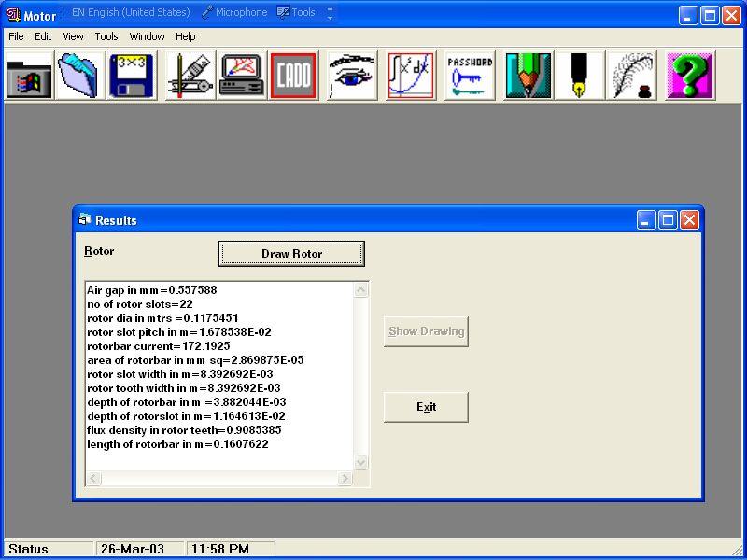Click the Exit button in Results
Screen dimensions: 747x560
point(426,407)
